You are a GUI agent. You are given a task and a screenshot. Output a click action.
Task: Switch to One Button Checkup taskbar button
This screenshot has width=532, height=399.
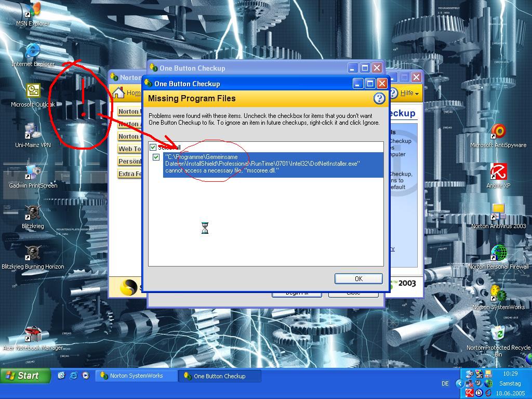220,376
